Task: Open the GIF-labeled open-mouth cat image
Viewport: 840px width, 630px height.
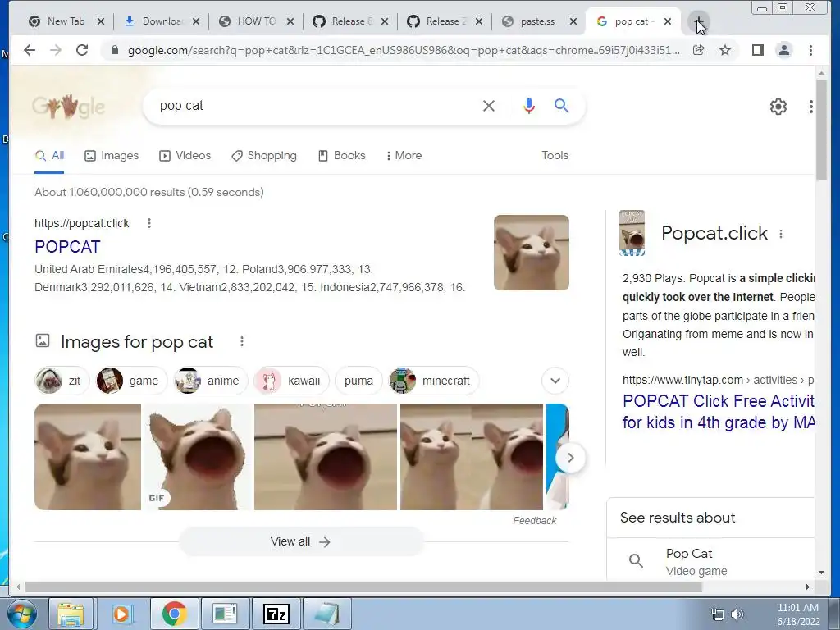Action: pos(197,457)
